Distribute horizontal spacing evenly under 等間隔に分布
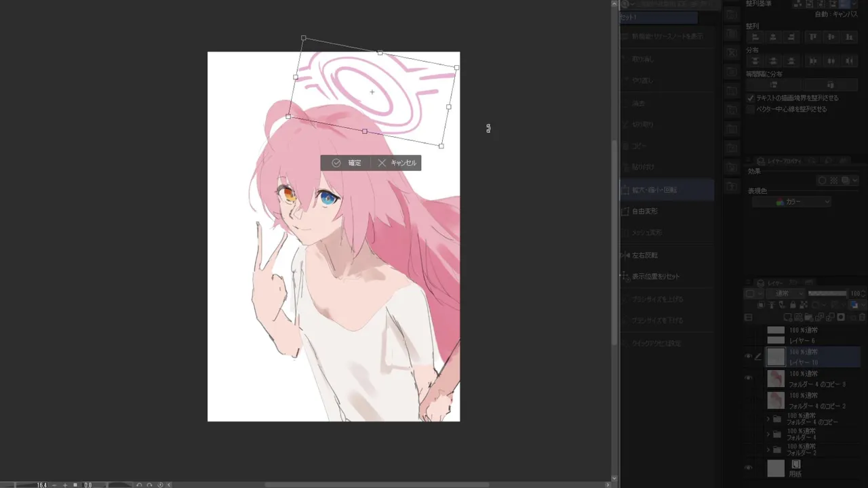 click(x=831, y=85)
